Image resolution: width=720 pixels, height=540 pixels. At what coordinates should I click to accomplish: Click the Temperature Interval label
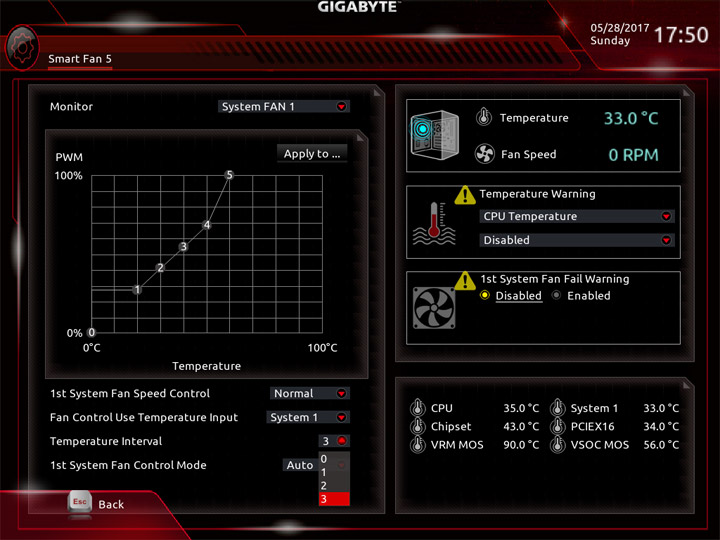click(x=106, y=441)
